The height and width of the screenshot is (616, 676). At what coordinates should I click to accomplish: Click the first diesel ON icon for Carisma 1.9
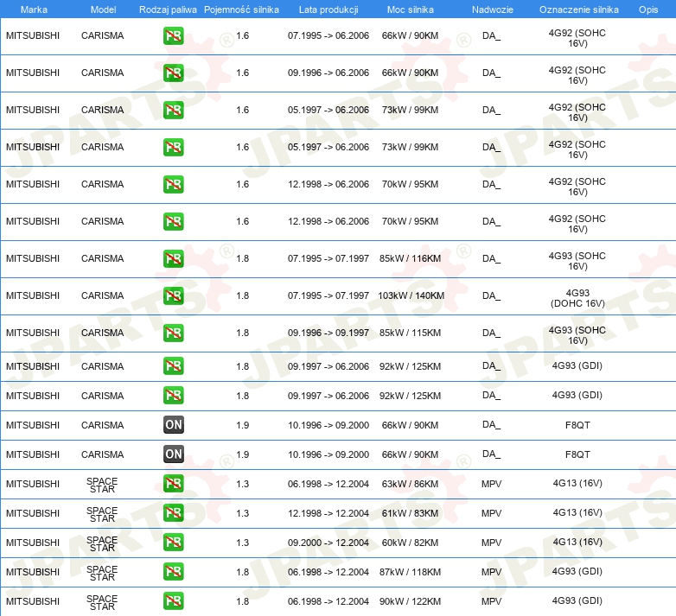click(173, 425)
